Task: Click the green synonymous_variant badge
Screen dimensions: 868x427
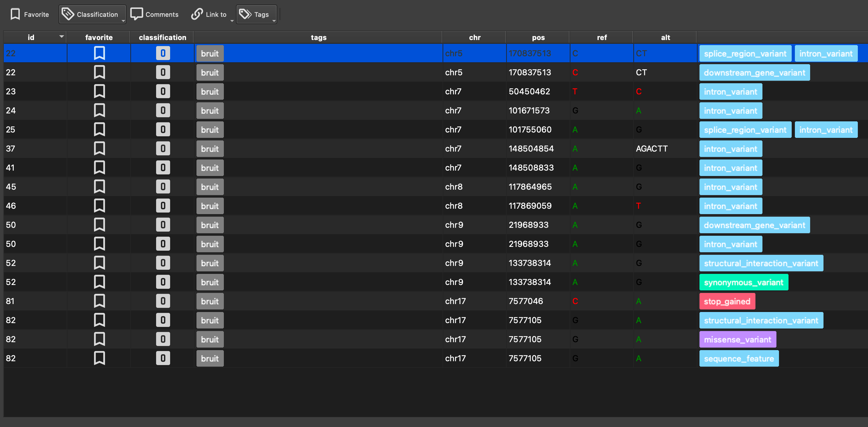Action: pyautogui.click(x=743, y=282)
